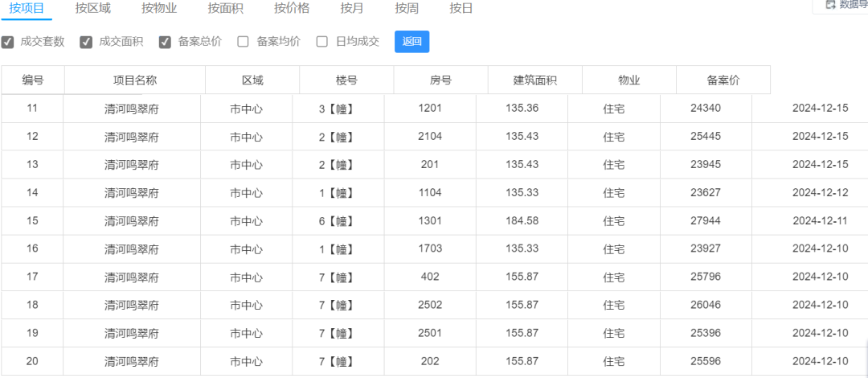This screenshot has width=868, height=378.
Task: Click the 备案价 column header
Action: coord(723,80)
